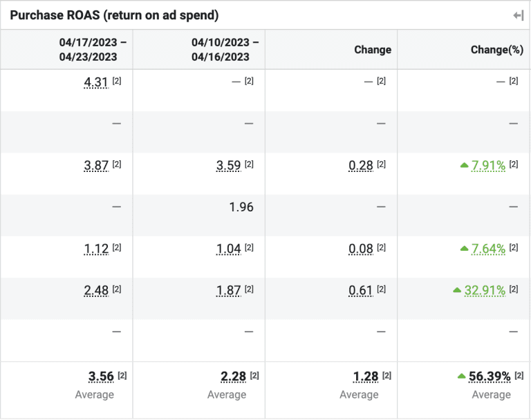Click the 3.59 previous-week ROAS value

[228, 165]
